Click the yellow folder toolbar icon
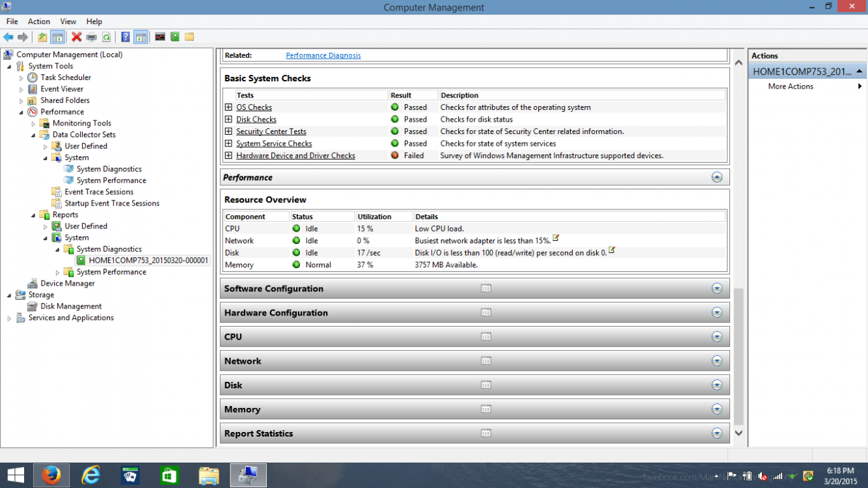This screenshot has height=488, width=868. 189,37
